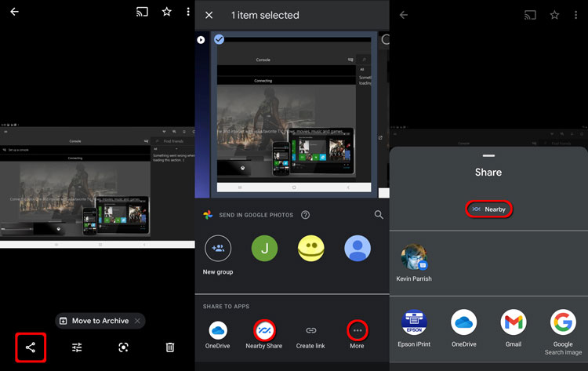Tap Move to Archive suggestion chip
The image size is (588, 371).
pyautogui.click(x=100, y=321)
